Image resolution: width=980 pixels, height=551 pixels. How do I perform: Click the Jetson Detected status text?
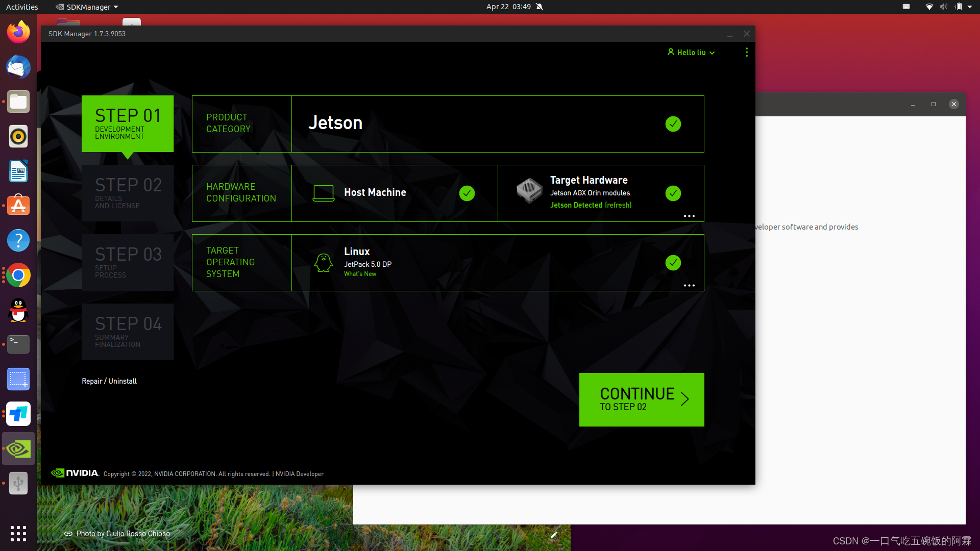coord(576,205)
